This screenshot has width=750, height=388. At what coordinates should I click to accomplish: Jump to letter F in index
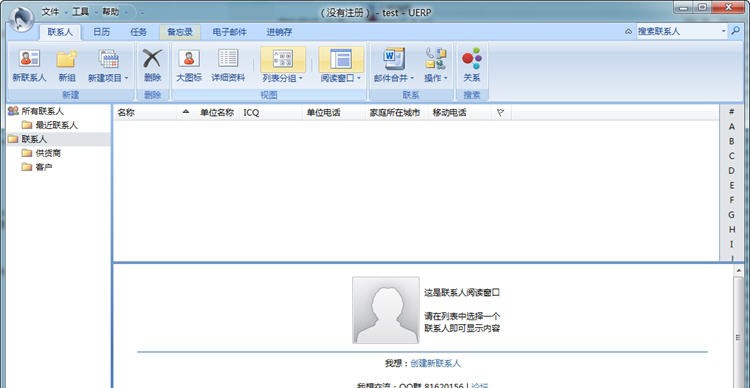click(731, 200)
